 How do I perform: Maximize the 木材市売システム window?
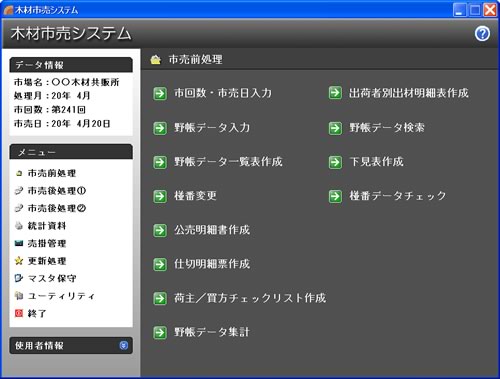[475, 10]
